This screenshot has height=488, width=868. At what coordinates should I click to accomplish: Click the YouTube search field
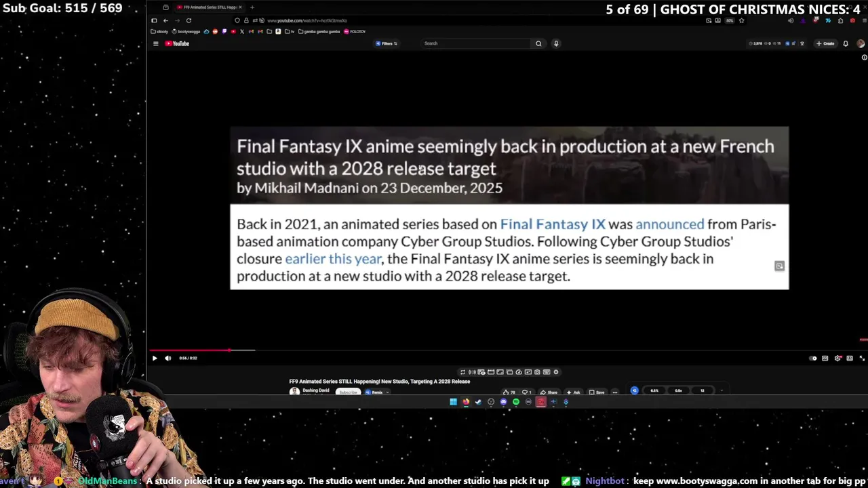(x=476, y=43)
